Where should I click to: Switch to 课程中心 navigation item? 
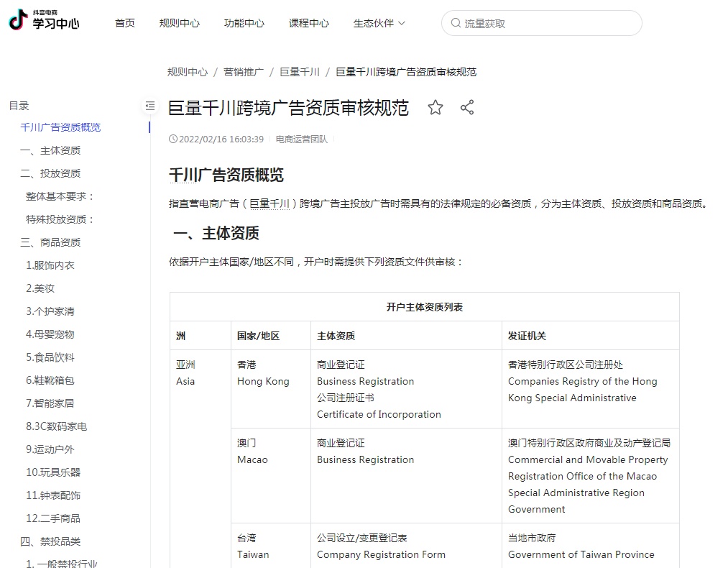[x=309, y=23]
